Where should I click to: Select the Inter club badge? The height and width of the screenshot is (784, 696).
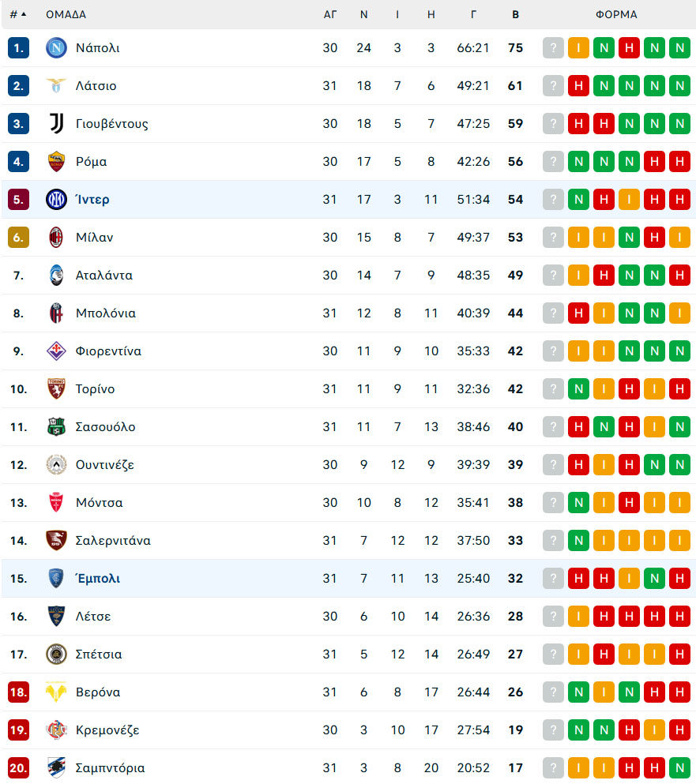click(57, 200)
